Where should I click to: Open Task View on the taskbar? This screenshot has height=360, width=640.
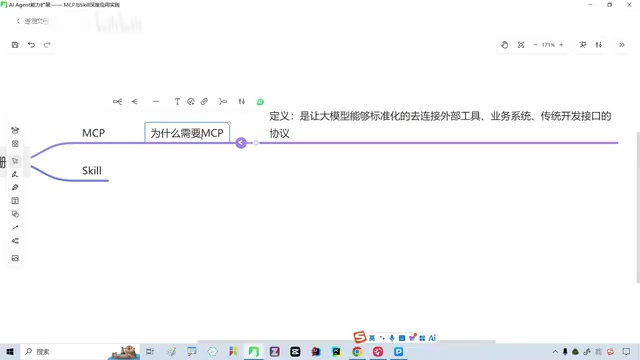click(x=150, y=351)
